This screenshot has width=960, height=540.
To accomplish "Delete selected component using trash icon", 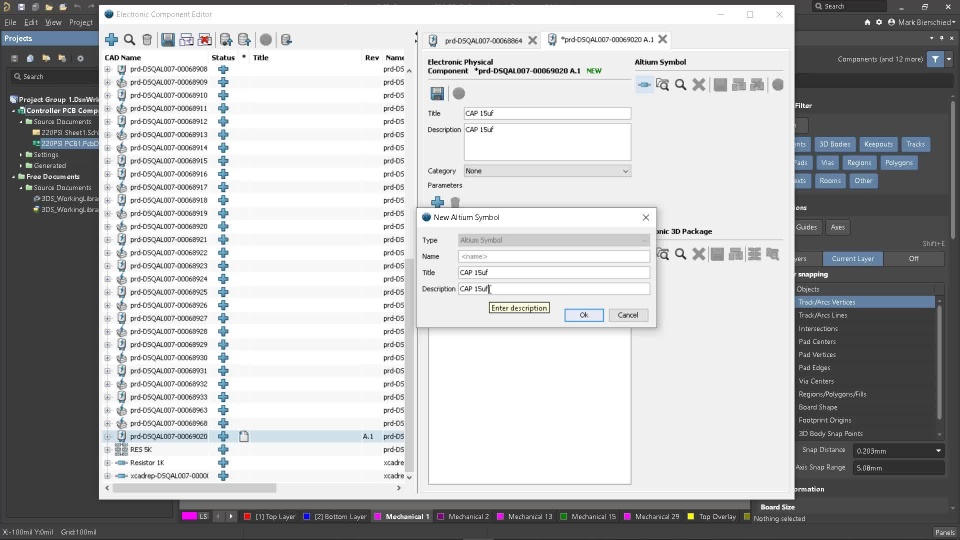I will coord(147,40).
